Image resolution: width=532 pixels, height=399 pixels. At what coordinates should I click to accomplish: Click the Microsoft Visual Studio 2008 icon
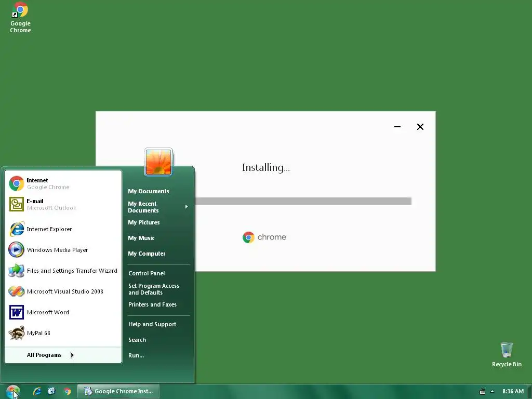[x=16, y=291]
